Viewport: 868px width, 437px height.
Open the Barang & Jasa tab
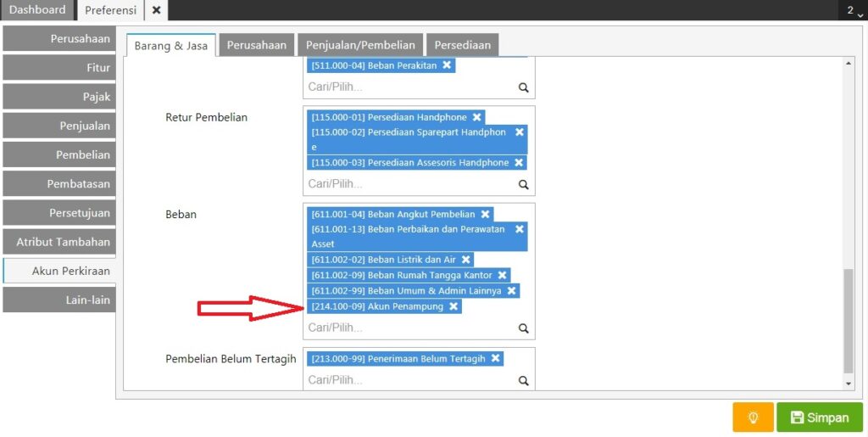170,46
